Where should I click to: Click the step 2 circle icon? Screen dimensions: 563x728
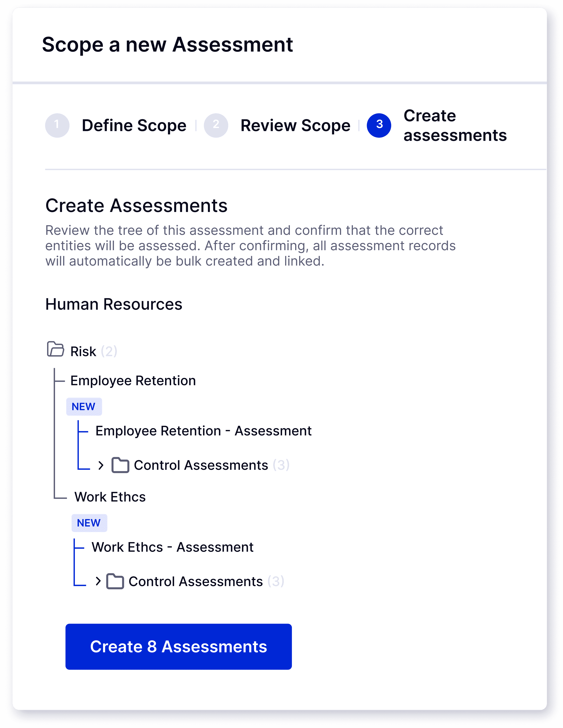(x=216, y=125)
